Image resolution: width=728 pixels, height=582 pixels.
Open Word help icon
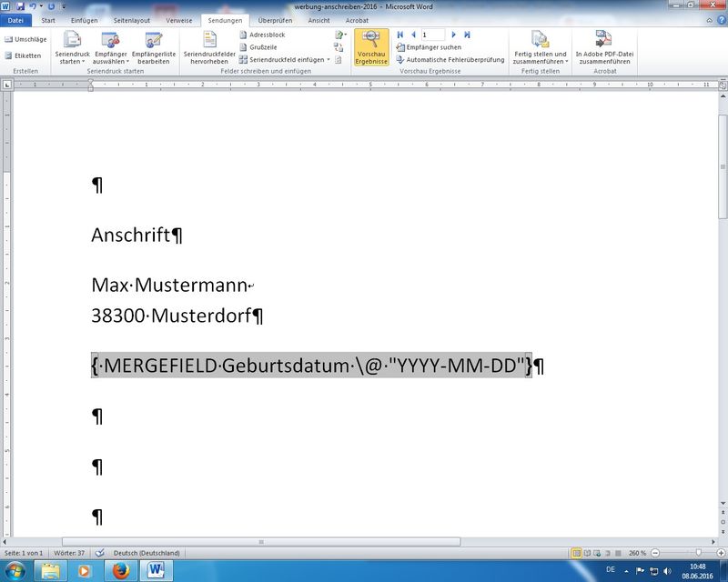pos(722,20)
